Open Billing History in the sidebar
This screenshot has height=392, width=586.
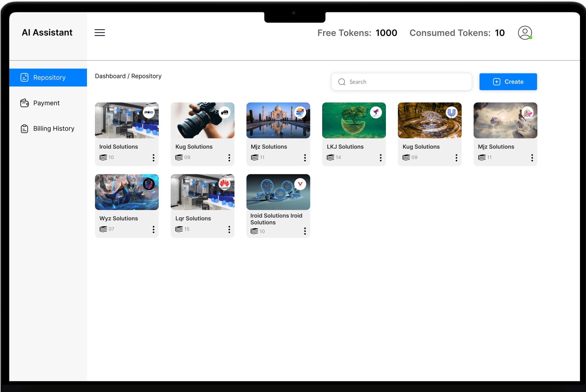click(53, 129)
